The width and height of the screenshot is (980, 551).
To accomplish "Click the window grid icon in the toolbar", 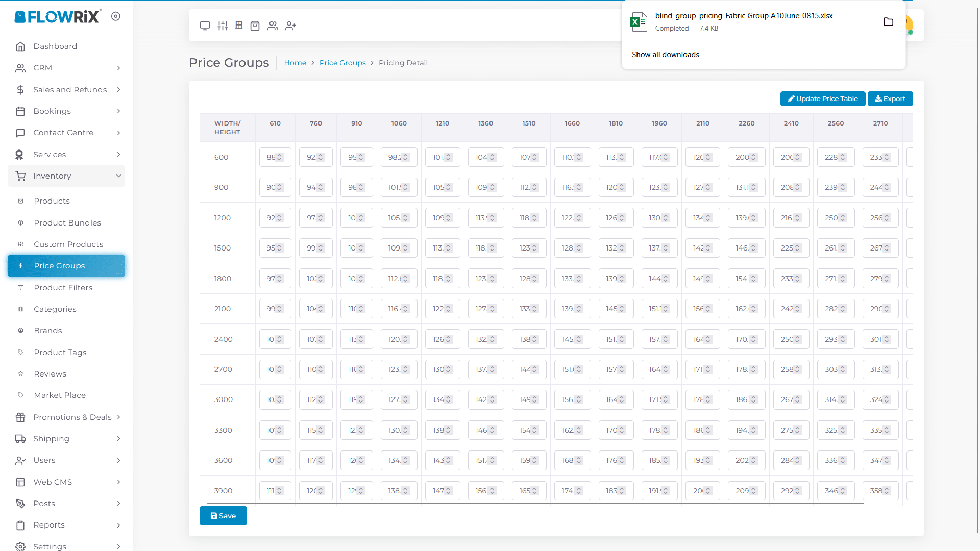I will click(x=239, y=26).
